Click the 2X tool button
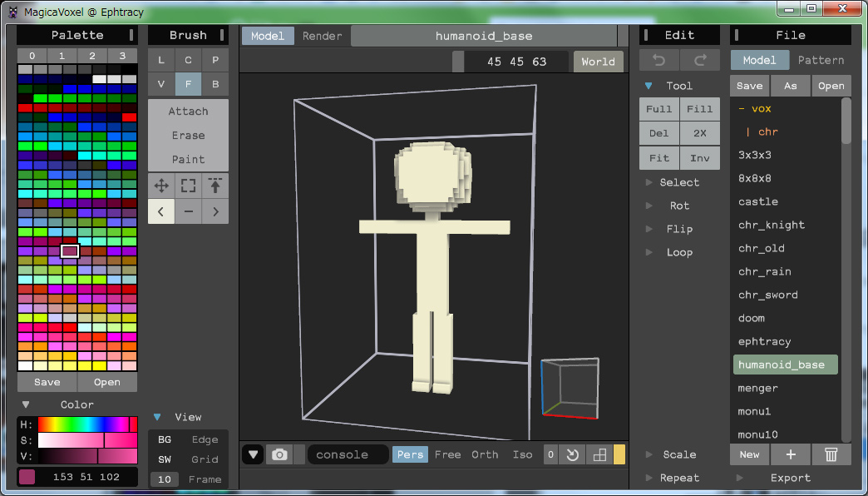Viewport: 868px width, 496px height. 700,133
